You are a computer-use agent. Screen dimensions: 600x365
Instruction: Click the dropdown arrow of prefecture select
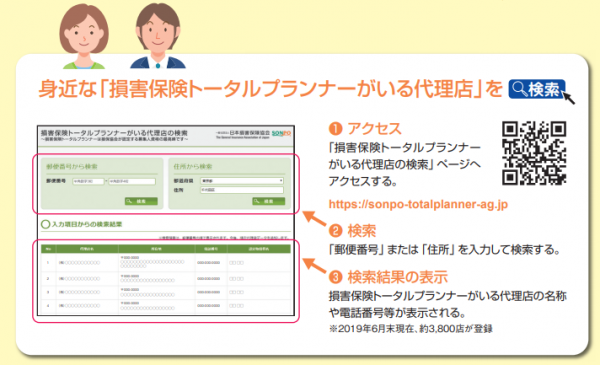pyautogui.click(x=280, y=181)
